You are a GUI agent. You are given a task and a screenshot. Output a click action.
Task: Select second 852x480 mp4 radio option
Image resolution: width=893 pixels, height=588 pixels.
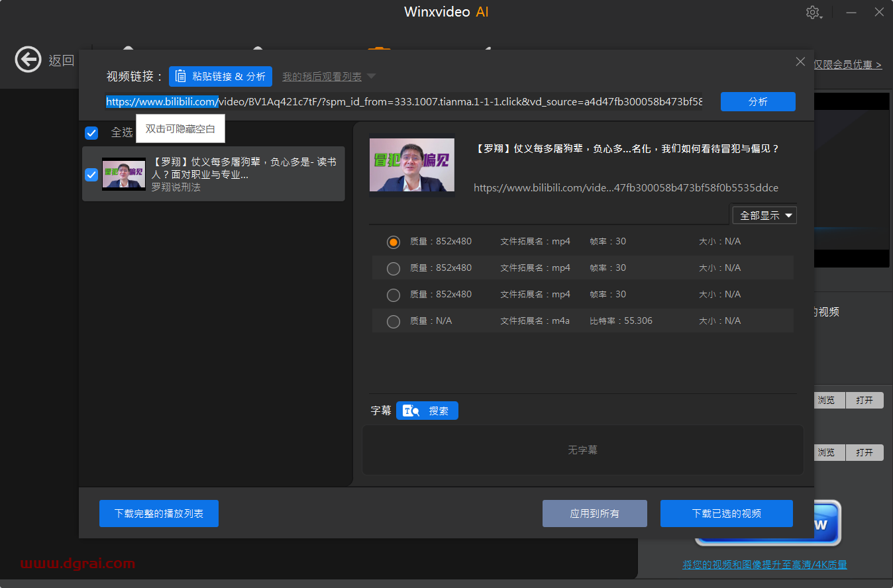(394, 269)
